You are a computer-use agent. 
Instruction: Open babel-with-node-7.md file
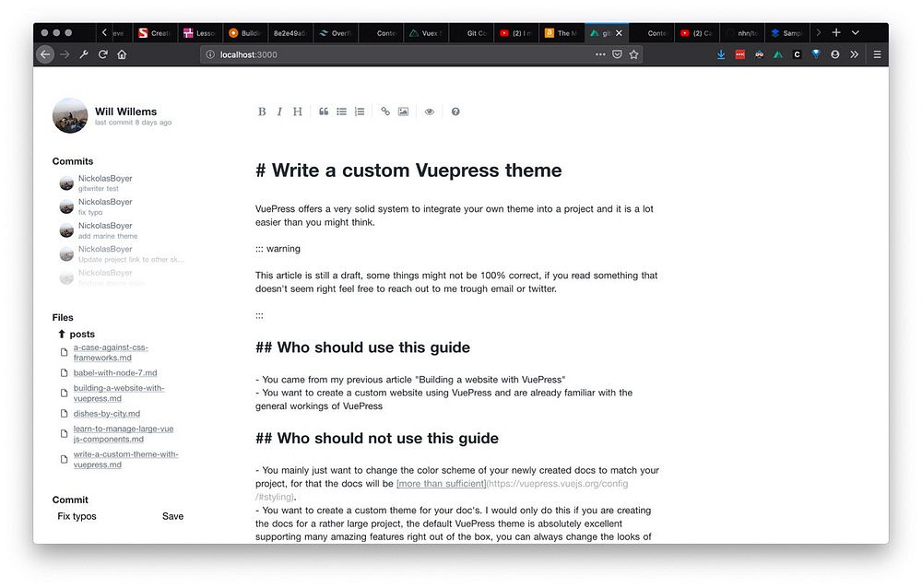[x=115, y=372]
